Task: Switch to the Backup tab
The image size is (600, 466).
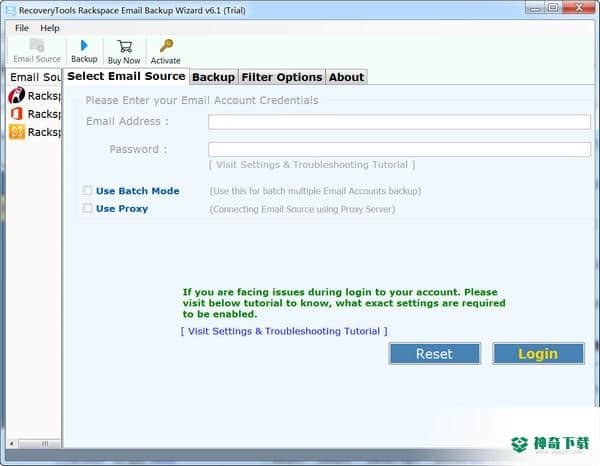Action: click(214, 77)
